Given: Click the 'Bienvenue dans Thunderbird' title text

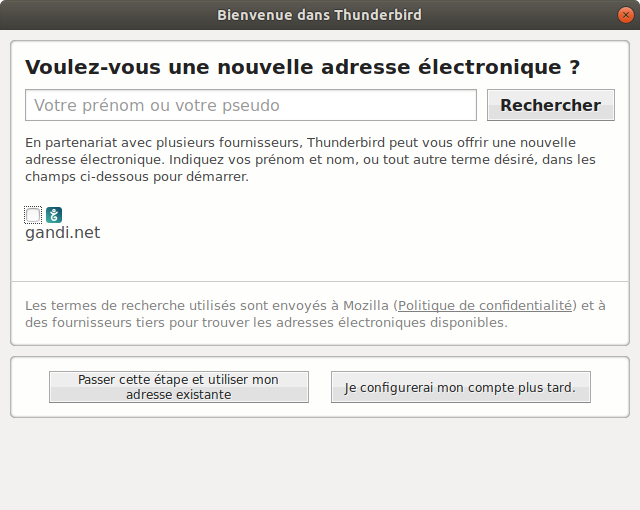Looking at the screenshot, I should (319, 14).
